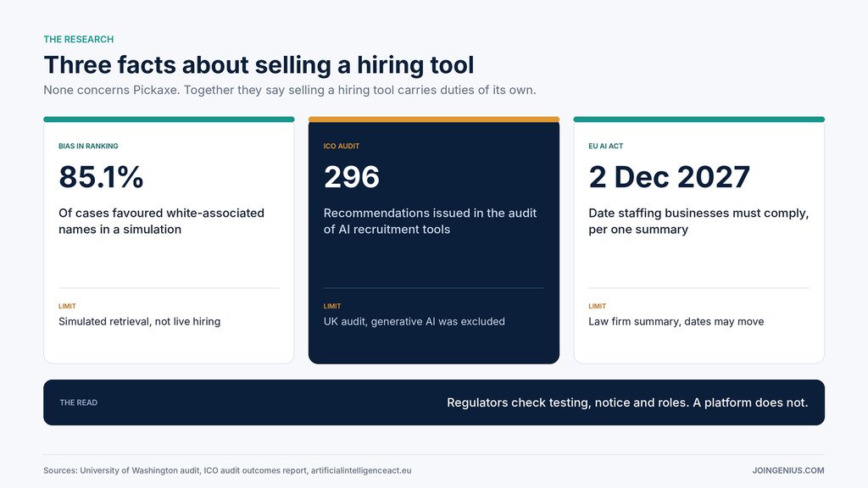Click "Date staffing businesses must comply" description
Image resolution: width=868 pixels, height=488 pixels.
coord(698,221)
